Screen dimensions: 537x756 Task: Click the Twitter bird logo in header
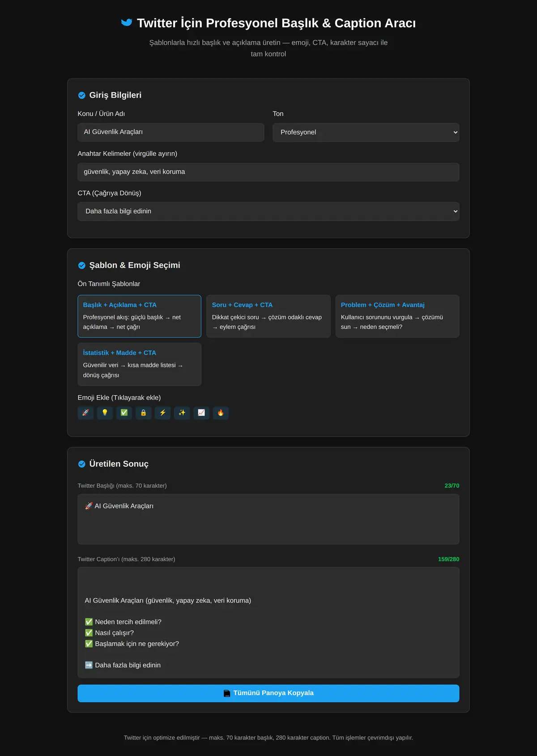[127, 22]
